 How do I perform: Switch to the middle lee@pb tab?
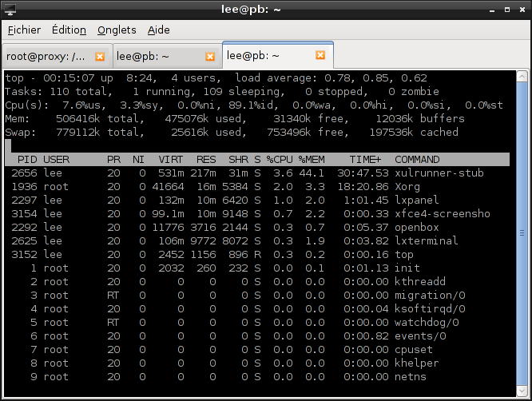(157, 57)
